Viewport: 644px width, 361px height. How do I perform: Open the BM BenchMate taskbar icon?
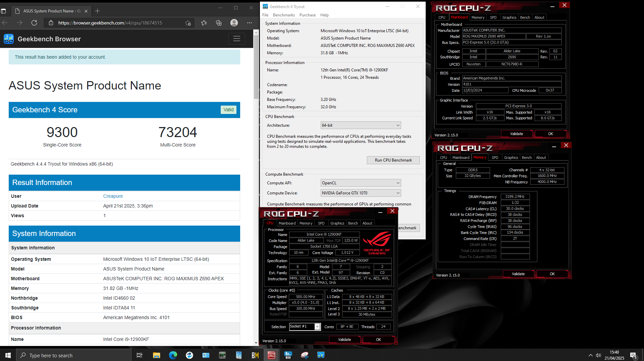pyautogui.click(x=255, y=355)
